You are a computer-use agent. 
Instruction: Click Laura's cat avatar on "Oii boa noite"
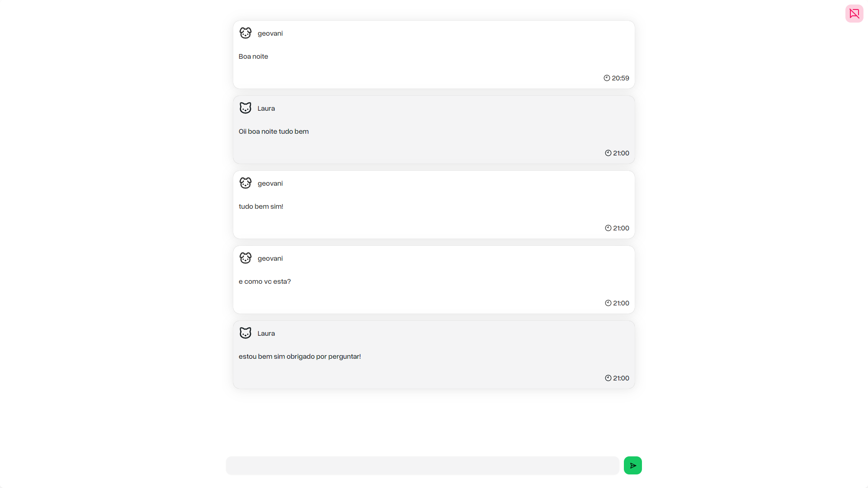245,108
